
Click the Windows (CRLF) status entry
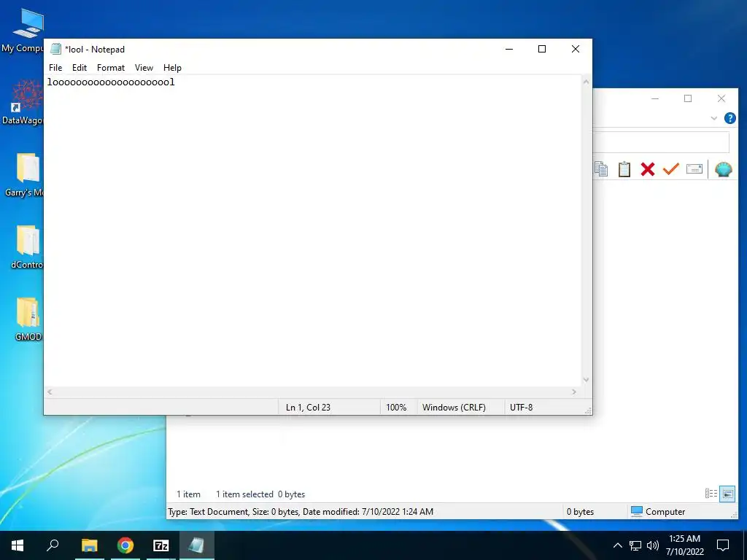pyautogui.click(x=454, y=407)
